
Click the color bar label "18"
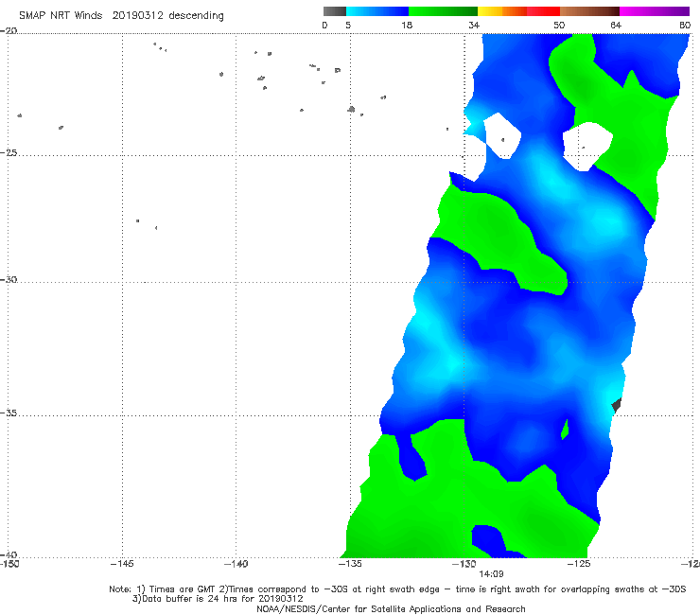[407, 25]
